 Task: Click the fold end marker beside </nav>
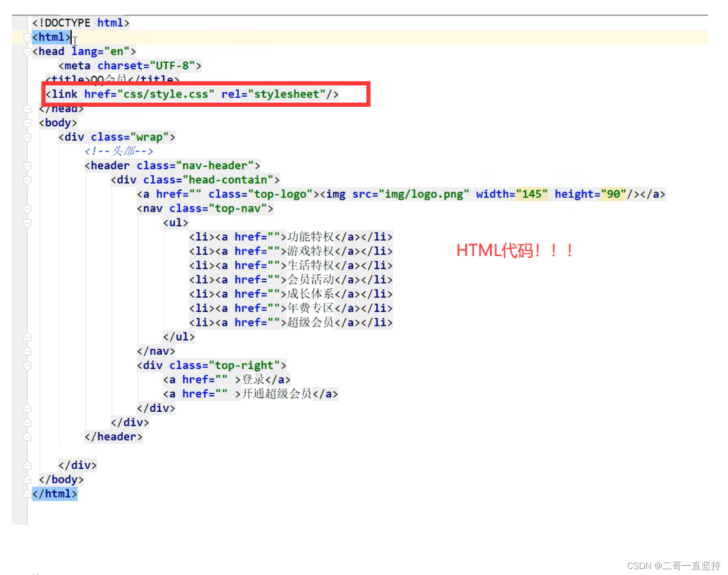[27, 351]
